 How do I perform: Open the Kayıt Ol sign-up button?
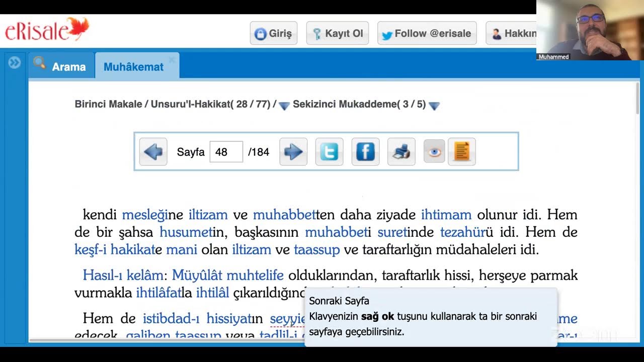[338, 33]
